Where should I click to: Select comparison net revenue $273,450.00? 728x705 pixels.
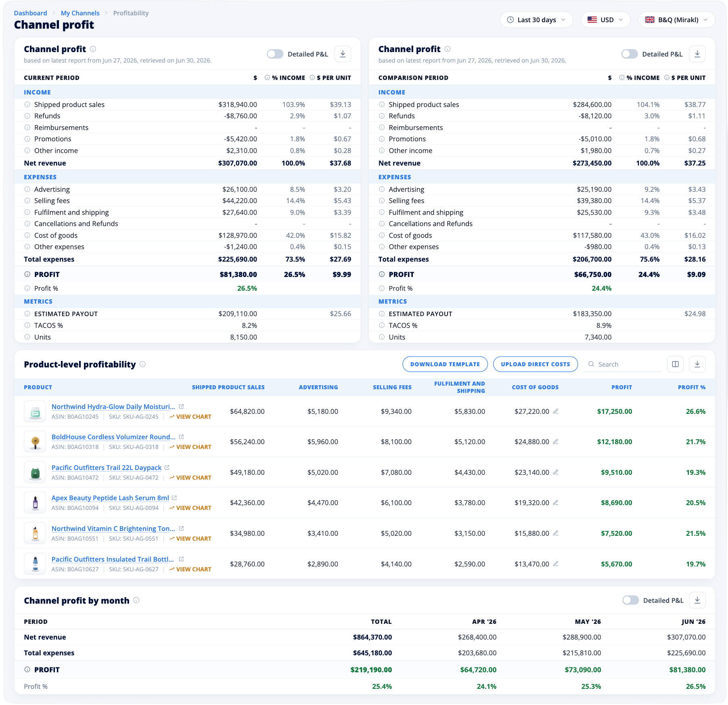tap(592, 163)
